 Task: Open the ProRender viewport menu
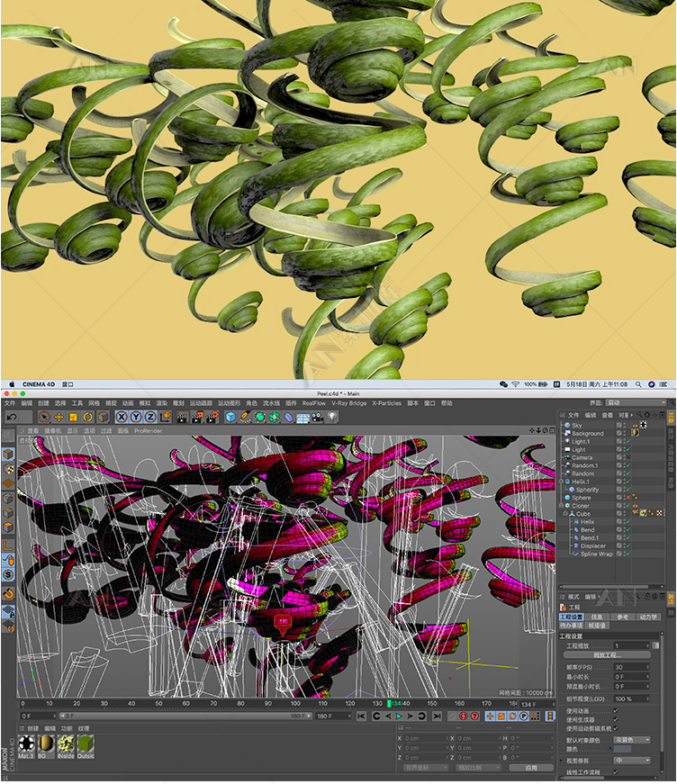pyautogui.click(x=148, y=431)
